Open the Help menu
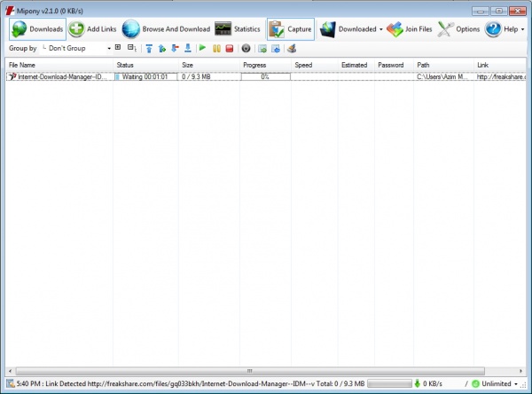Screen dimensions: 532x394 tap(505, 29)
